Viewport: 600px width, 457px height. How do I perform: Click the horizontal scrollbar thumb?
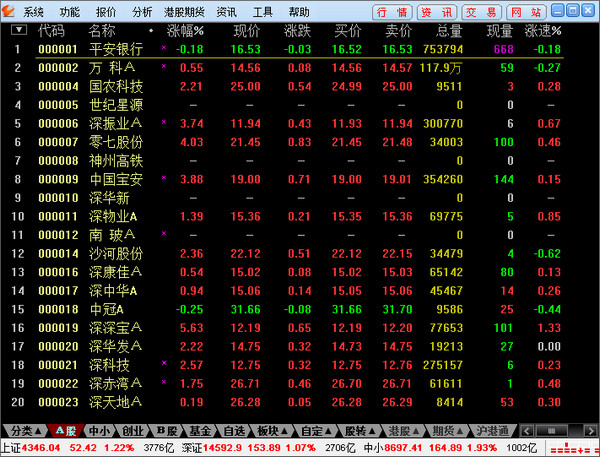pyautogui.click(x=551, y=431)
